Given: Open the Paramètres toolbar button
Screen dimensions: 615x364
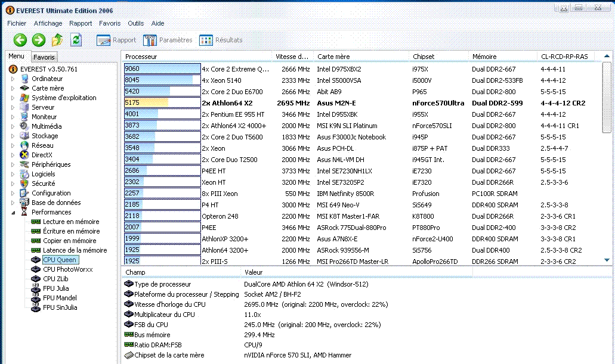Looking at the screenshot, I should pyautogui.click(x=168, y=40).
